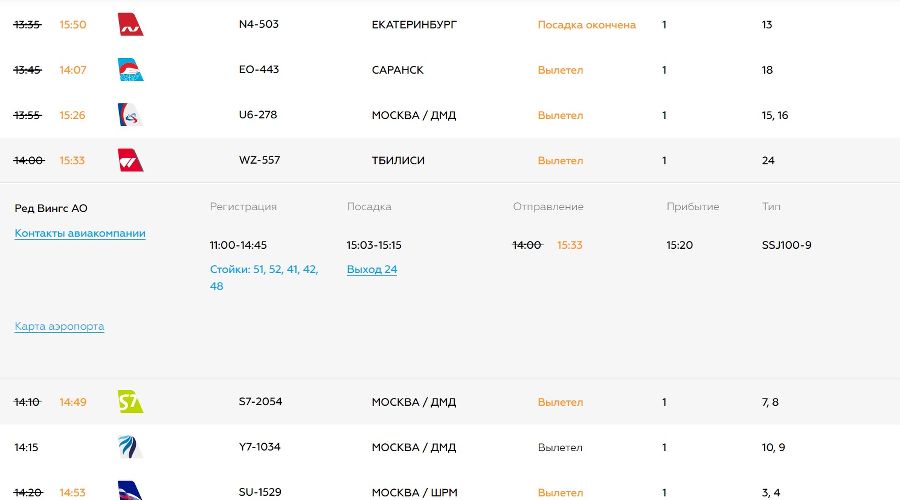
Task: Open the Контакты авиакомпании link
Action: (x=80, y=233)
